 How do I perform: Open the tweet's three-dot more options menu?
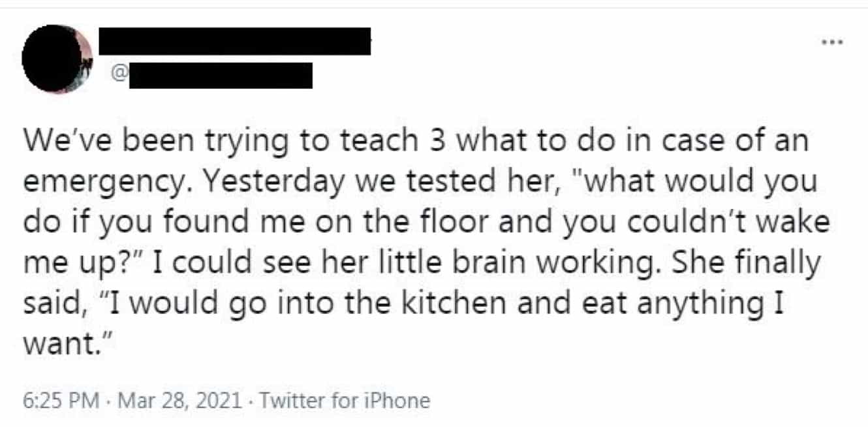point(833,42)
